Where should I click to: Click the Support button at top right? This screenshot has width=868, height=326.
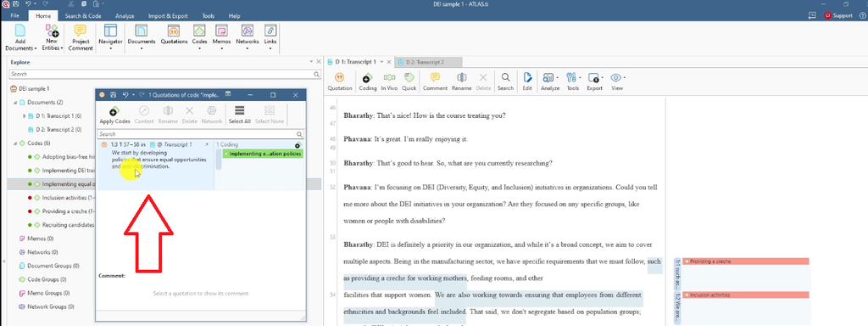[838, 15]
